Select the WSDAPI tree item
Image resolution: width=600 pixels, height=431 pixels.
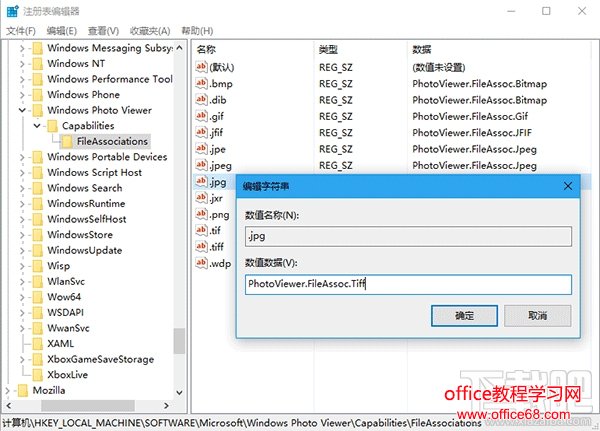click(x=65, y=313)
